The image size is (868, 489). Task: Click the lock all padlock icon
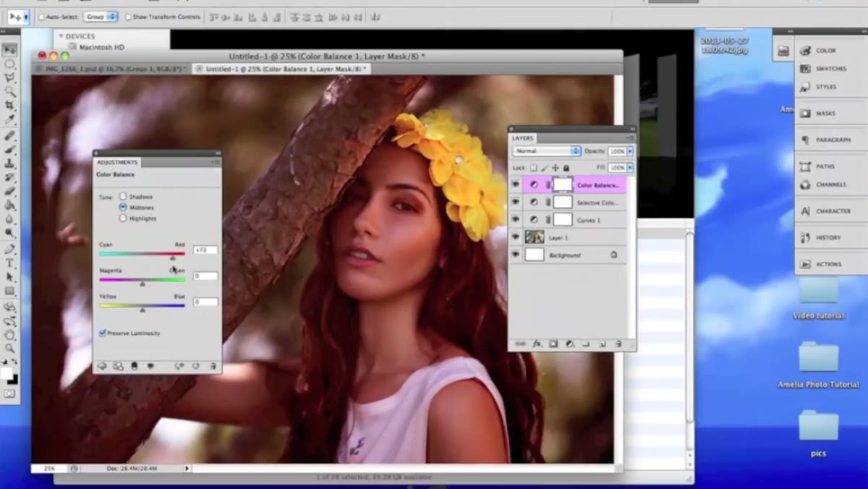566,168
